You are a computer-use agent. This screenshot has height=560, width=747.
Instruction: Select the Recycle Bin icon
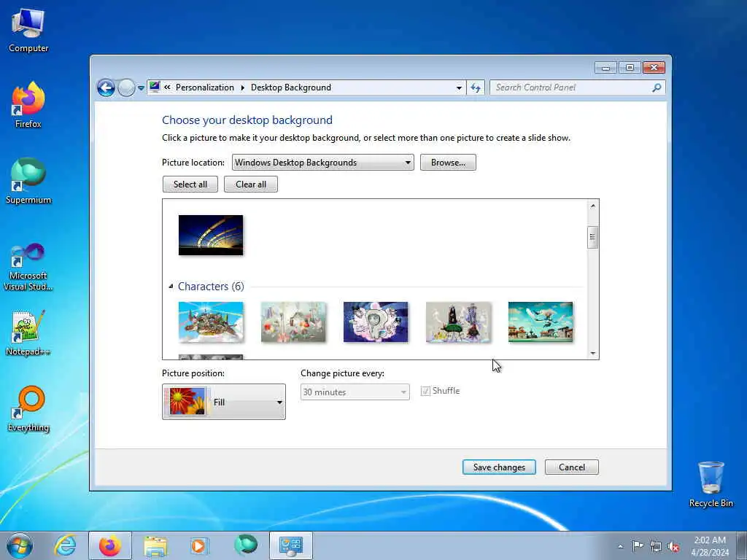[x=711, y=484]
